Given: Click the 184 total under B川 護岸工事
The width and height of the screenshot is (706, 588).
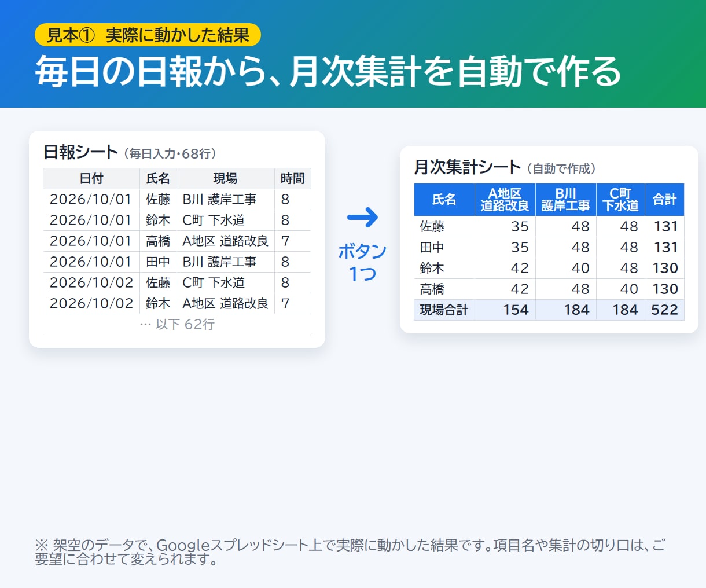Looking at the screenshot, I should (577, 310).
